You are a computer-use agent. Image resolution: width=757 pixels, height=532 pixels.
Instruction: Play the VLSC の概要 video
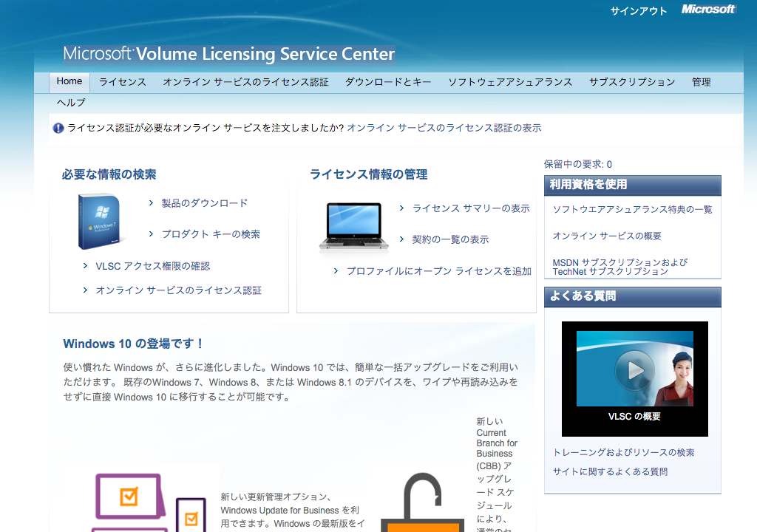pos(634,370)
